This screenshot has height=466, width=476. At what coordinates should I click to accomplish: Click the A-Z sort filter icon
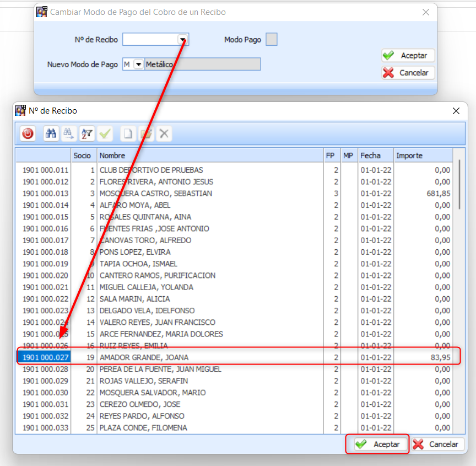tap(87, 133)
